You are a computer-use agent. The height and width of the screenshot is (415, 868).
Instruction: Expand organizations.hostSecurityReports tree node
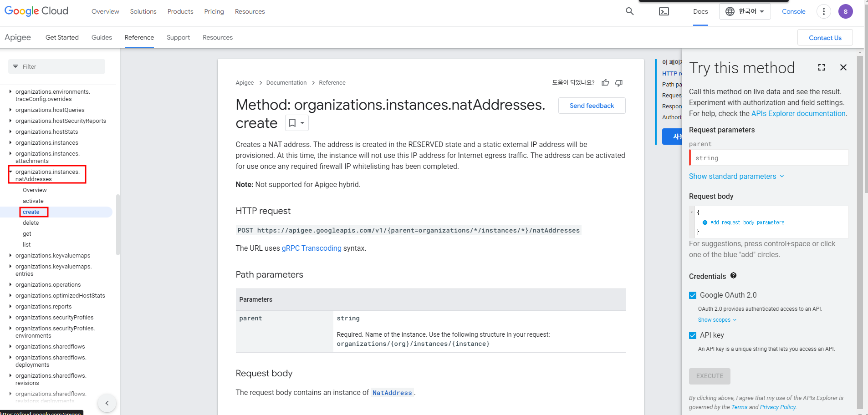click(x=10, y=121)
